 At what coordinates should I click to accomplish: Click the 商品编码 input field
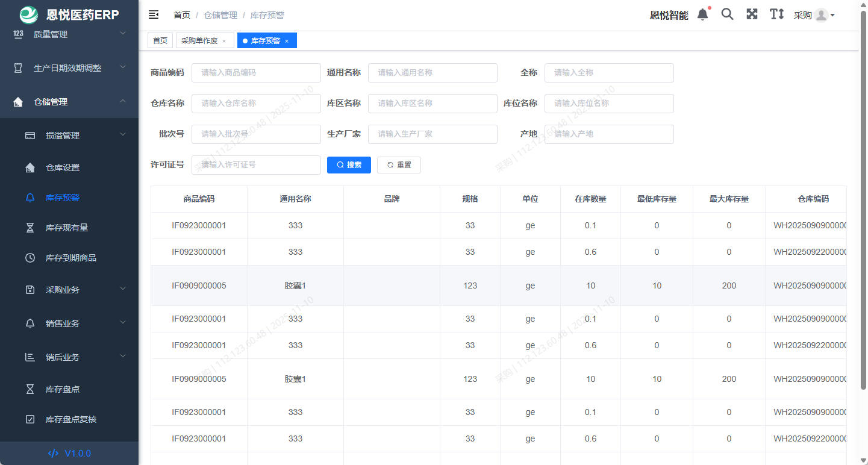(256, 72)
